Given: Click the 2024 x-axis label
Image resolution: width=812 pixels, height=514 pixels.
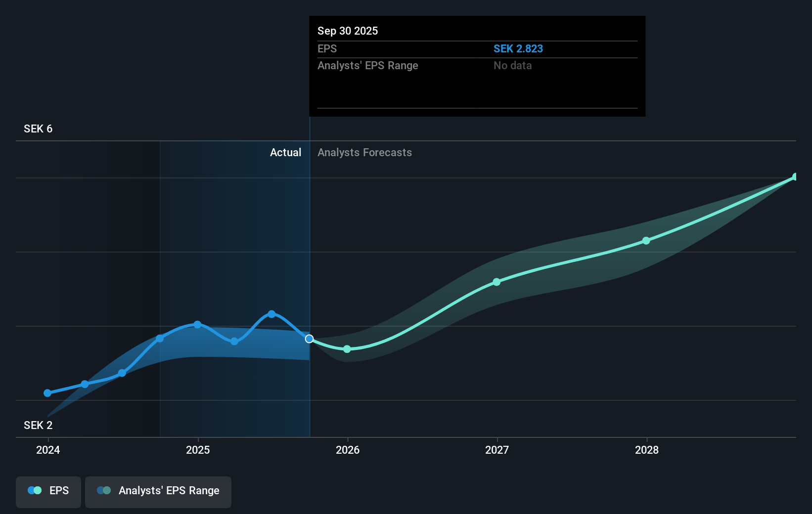Looking at the screenshot, I should point(48,450).
